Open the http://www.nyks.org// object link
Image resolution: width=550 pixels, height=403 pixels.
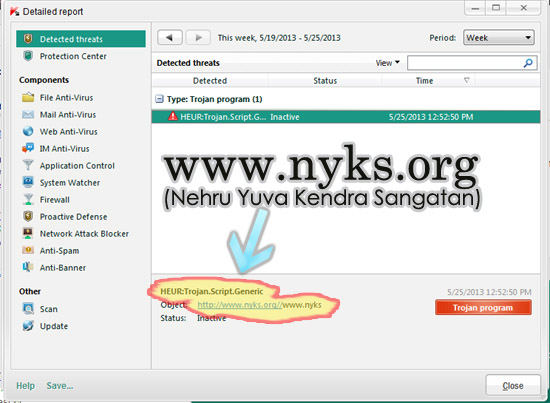pos(240,305)
